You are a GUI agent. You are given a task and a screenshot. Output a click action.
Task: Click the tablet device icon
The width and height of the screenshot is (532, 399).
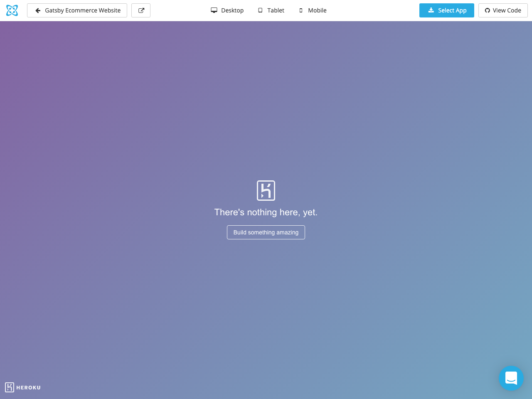(x=260, y=10)
